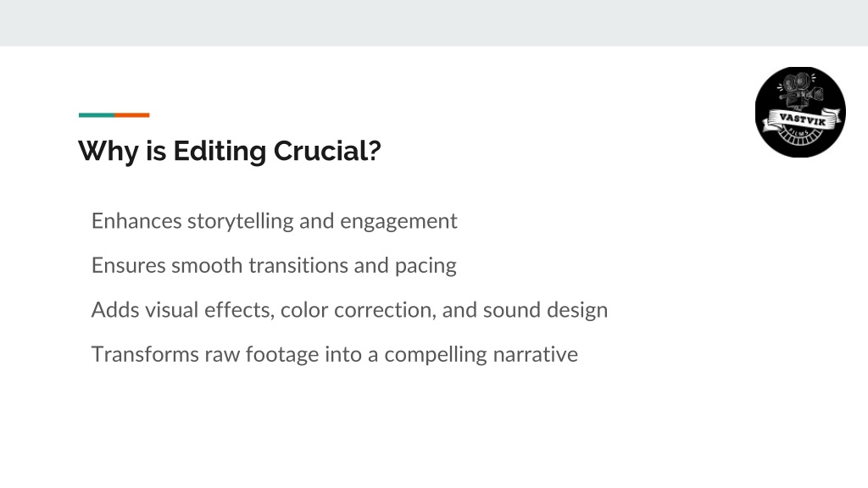Image resolution: width=868 pixels, height=488 pixels.
Task: Select the 'Enhances storytelling and engagement' line
Action: [x=274, y=221]
